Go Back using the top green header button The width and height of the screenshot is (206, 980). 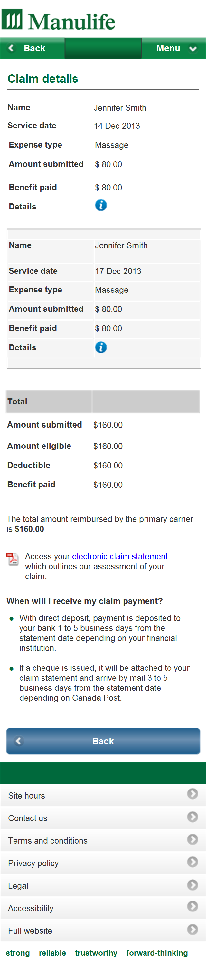[x=33, y=48]
